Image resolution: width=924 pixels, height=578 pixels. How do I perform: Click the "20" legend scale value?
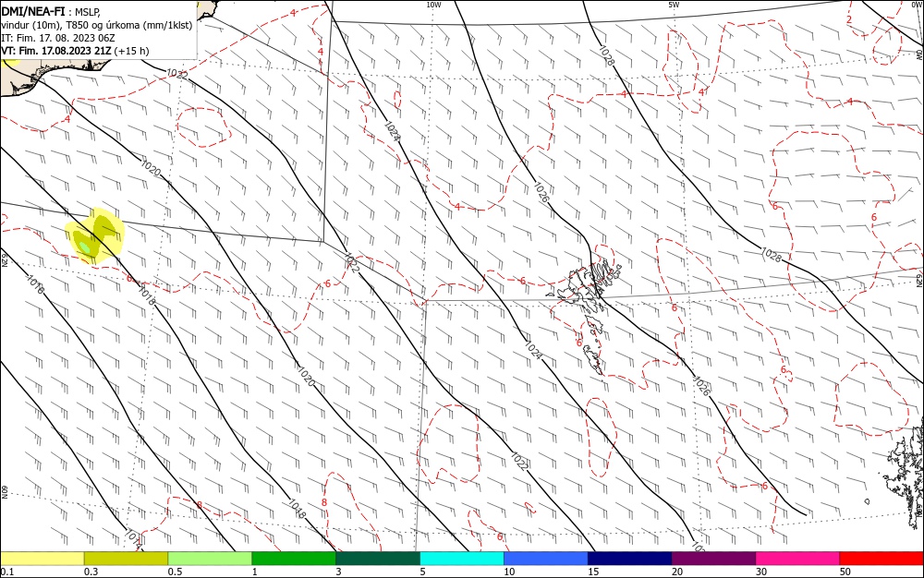tap(677, 572)
